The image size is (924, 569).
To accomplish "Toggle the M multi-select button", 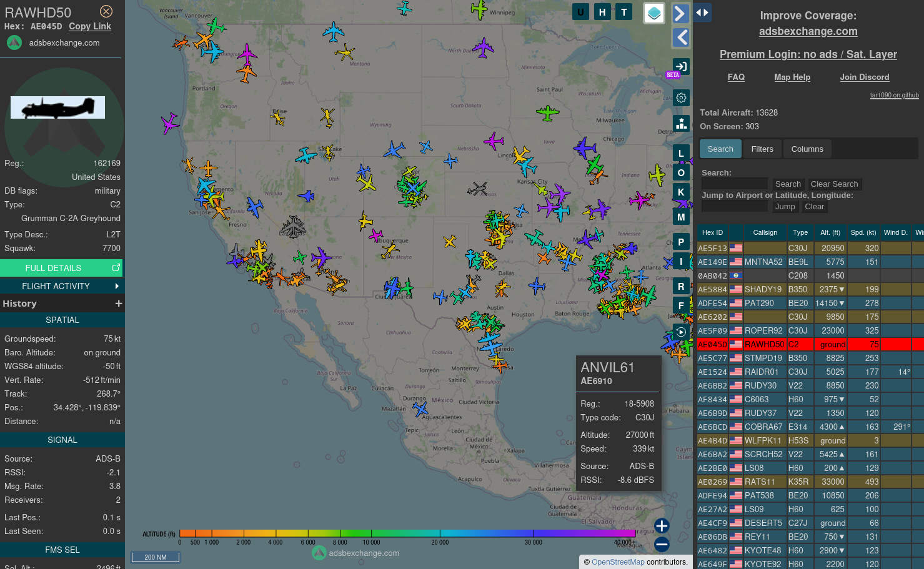I will coord(681,217).
